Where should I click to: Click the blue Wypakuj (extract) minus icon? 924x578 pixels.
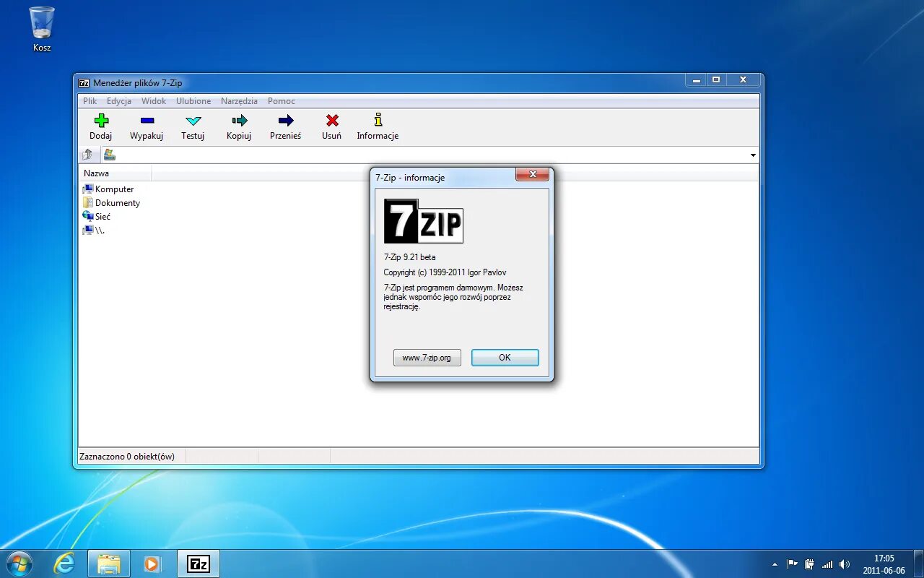pyautogui.click(x=147, y=121)
